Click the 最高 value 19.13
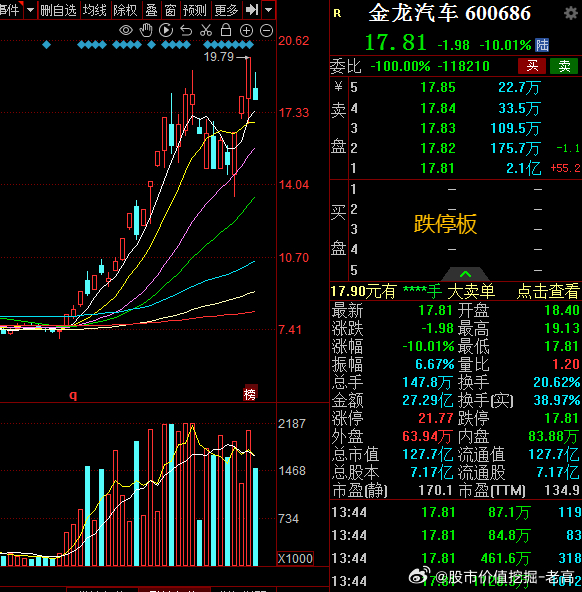Viewport: 582px width, 592px height. point(562,328)
